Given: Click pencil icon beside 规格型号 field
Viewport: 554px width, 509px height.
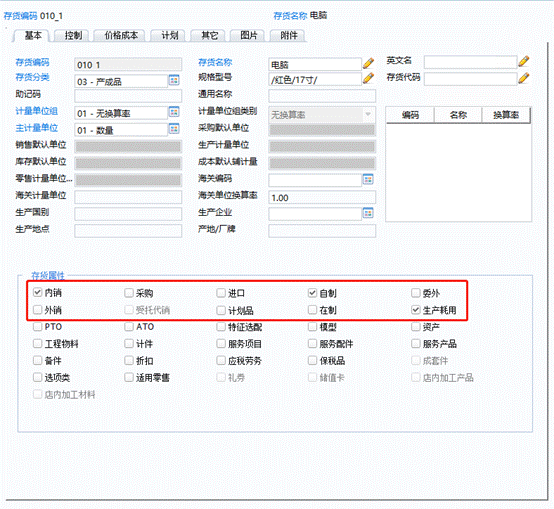Looking at the screenshot, I should pos(368,78).
